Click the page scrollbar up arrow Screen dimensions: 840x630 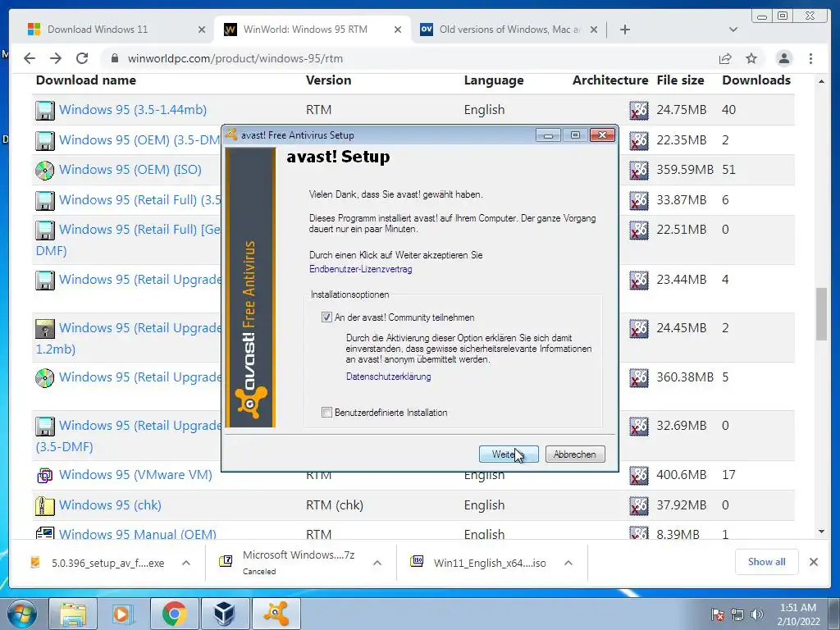click(821, 81)
